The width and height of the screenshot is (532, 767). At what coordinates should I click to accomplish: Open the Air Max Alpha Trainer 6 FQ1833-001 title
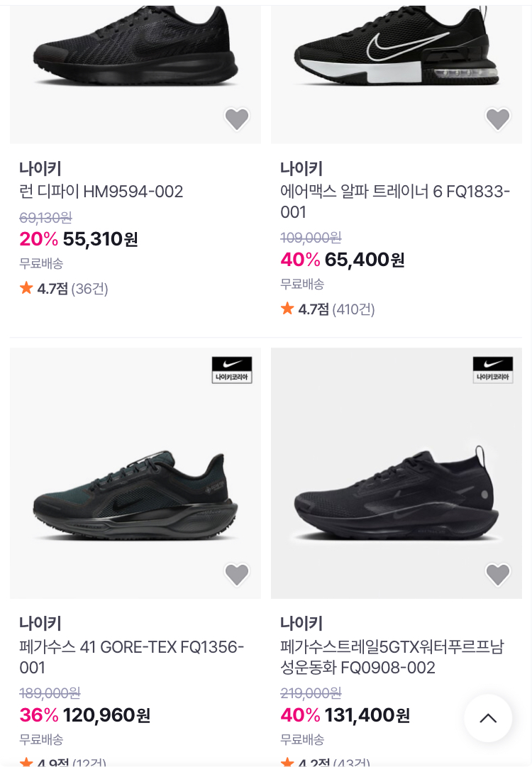coord(394,202)
